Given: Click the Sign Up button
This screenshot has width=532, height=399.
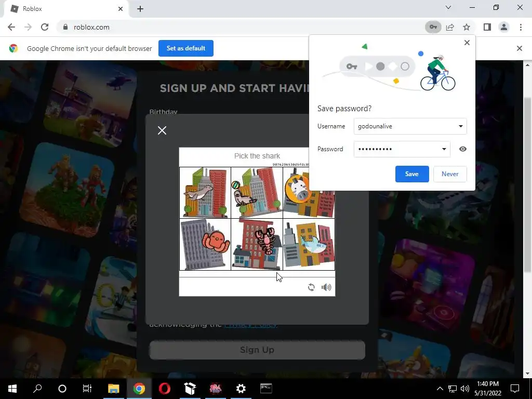Looking at the screenshot, I should tap(257, 350).
